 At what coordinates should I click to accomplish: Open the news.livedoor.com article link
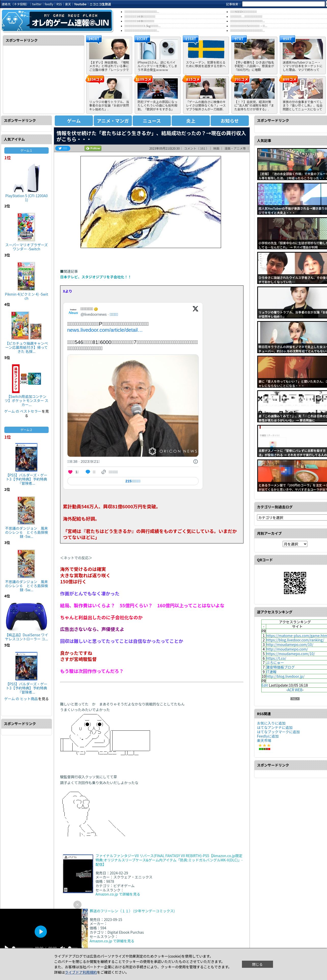pyautogui.click(x=105, y=330)
